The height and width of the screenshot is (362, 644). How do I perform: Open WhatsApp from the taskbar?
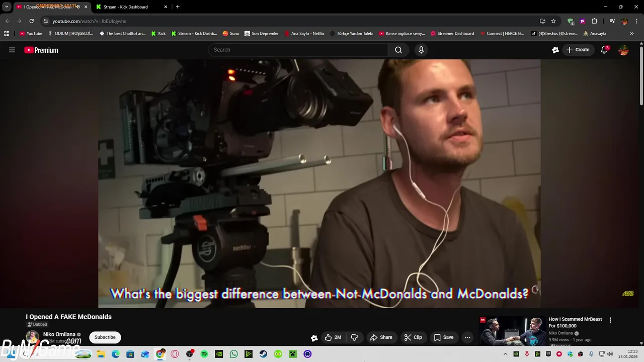233,354
